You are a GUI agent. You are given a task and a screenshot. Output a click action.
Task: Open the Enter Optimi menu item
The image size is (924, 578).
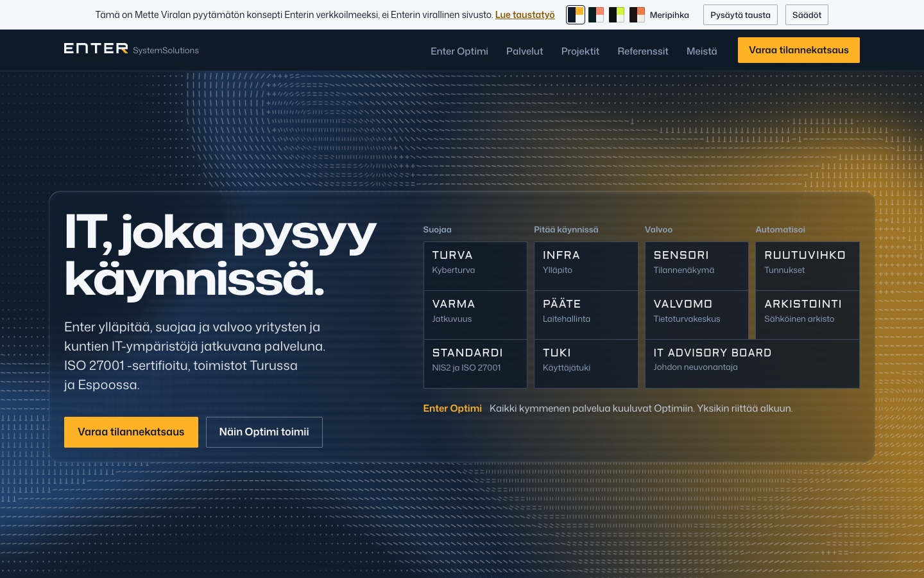pos(459,51)
